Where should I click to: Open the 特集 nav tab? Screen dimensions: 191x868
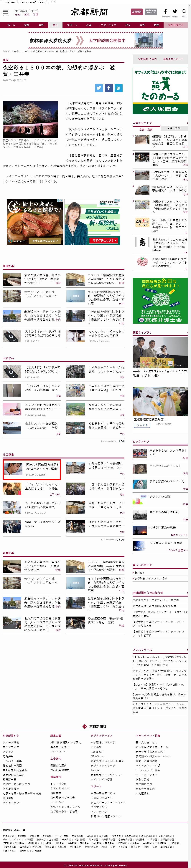click(156, 25)
